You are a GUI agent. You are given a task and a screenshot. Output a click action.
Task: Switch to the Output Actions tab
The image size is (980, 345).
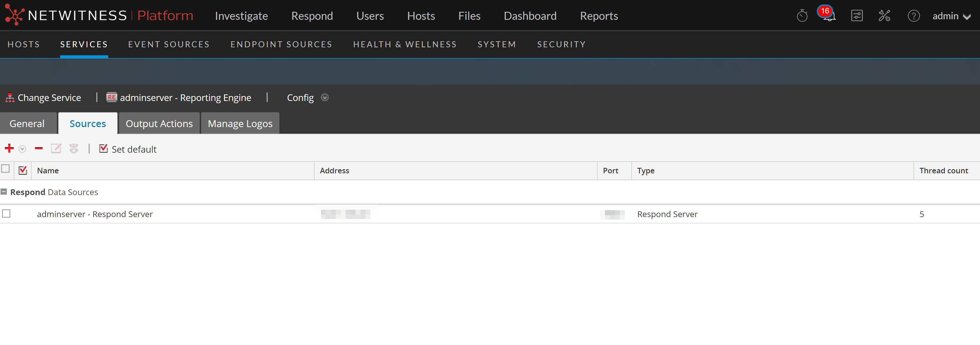pyautogui.click(x=159, y=124)
